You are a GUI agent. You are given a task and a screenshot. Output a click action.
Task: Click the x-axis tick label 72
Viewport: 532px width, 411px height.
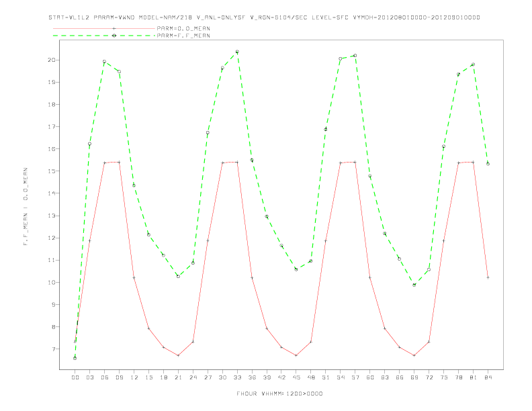point(429,377)
